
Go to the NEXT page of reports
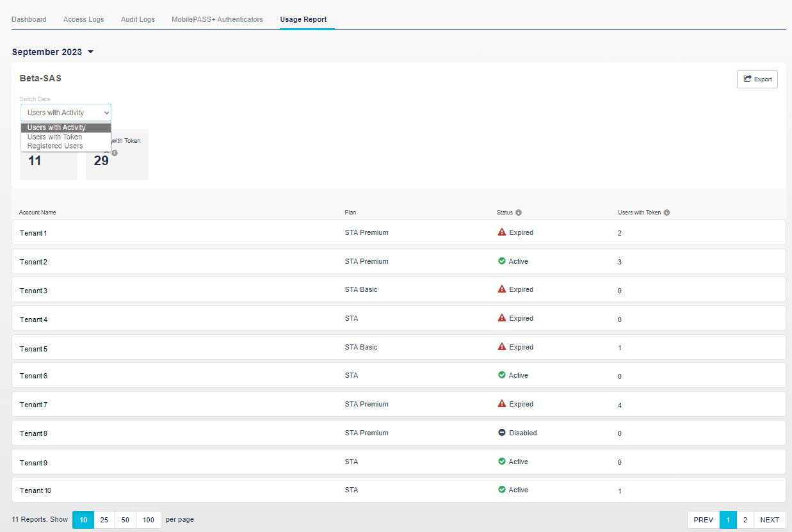(770, 520)
